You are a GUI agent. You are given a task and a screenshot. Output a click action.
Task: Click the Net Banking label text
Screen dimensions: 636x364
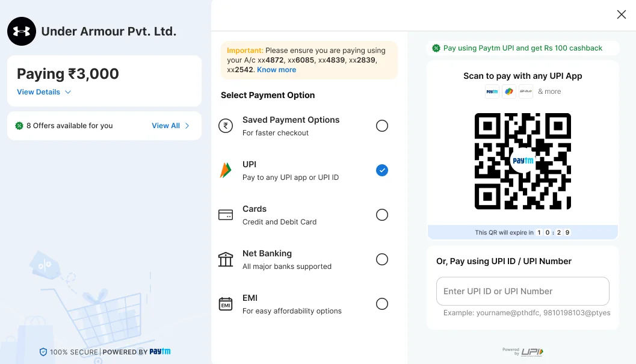point(267,254)
